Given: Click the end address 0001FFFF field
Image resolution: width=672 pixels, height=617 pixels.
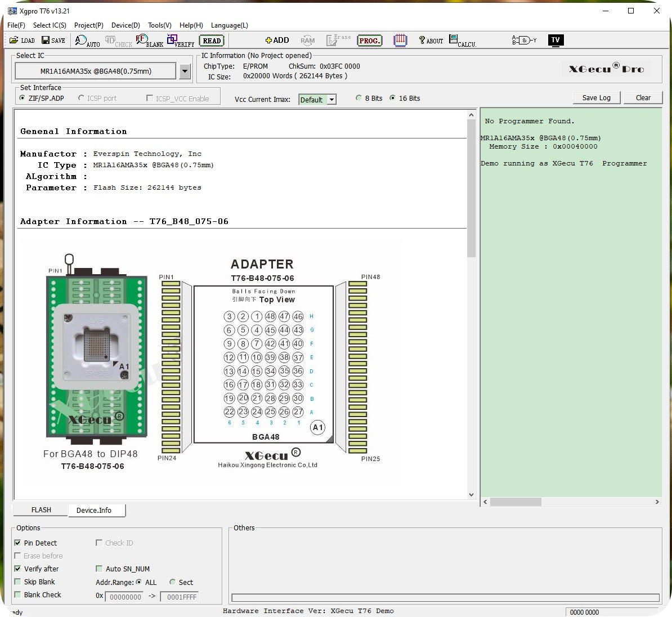Looking at the screenshot, I should point(180,597).
